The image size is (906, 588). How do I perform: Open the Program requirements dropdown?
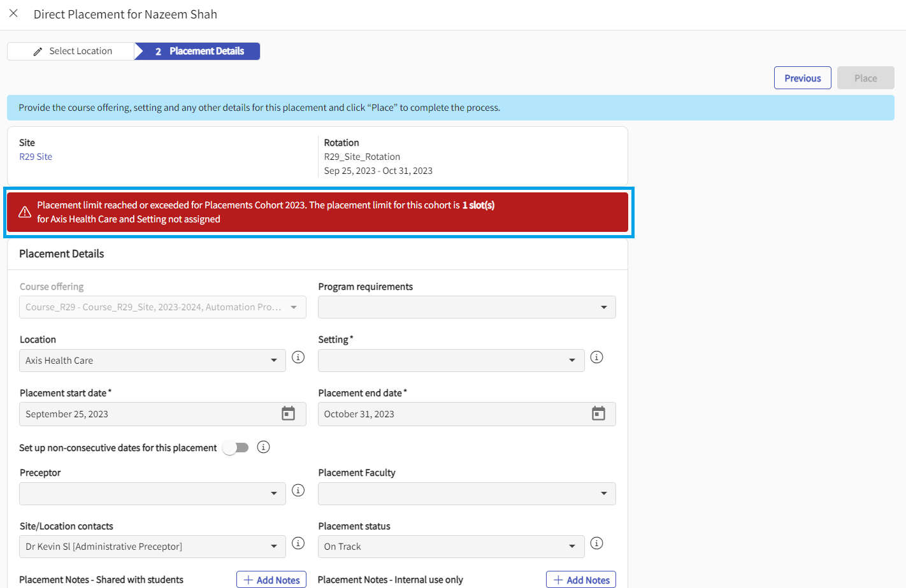(466, 307)
